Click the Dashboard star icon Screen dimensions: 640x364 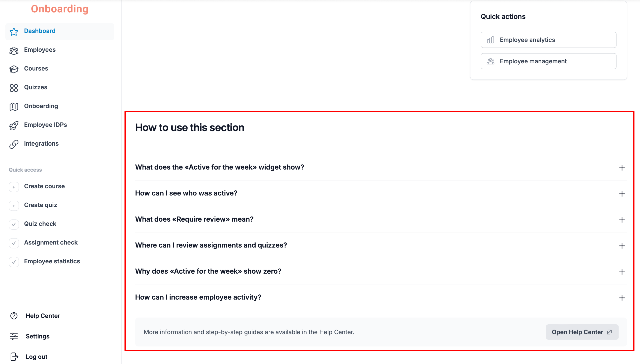[x=14, y=31]
